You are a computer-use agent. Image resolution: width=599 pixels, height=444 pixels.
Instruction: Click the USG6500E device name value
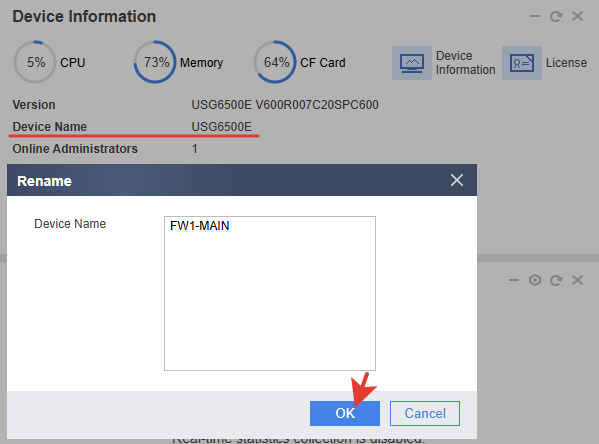222,126
